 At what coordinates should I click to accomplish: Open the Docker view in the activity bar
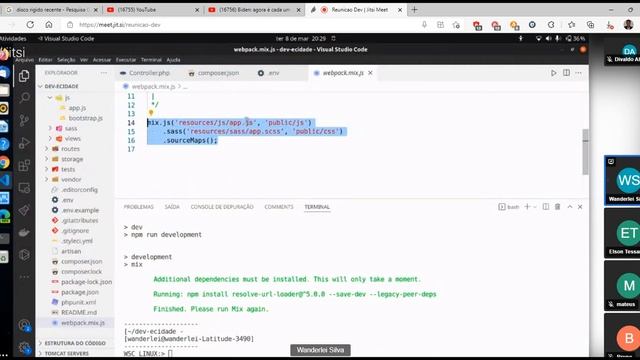(x=24, y=233)
